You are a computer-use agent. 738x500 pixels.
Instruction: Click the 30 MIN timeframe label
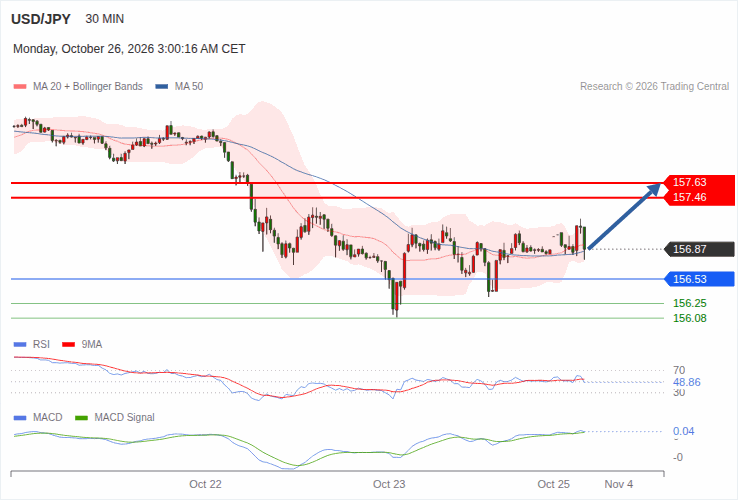pyautogui.click(x=104, y=19)
